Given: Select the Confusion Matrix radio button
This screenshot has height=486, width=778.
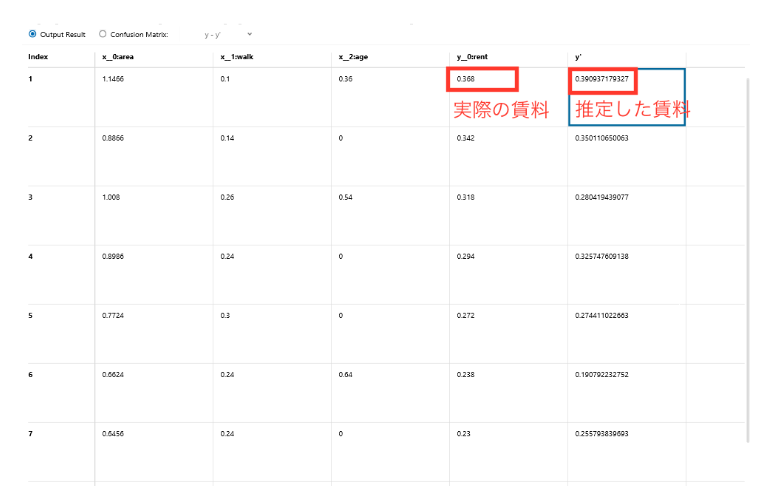Looking at the screenshot, I should [x=102, y=34].
